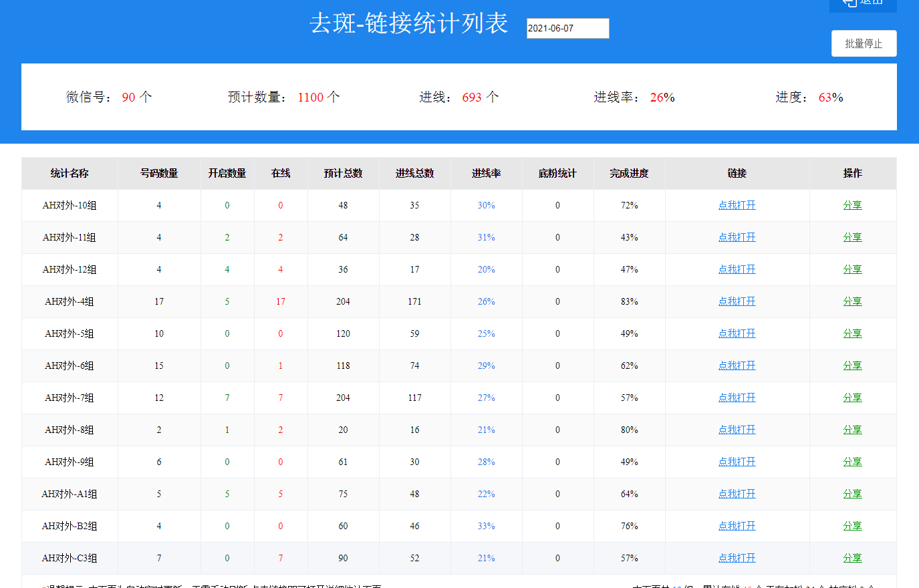Share AH对外-10组 via 分享 link
This screenshot has width=919, height=588.
tap(852, 205)
